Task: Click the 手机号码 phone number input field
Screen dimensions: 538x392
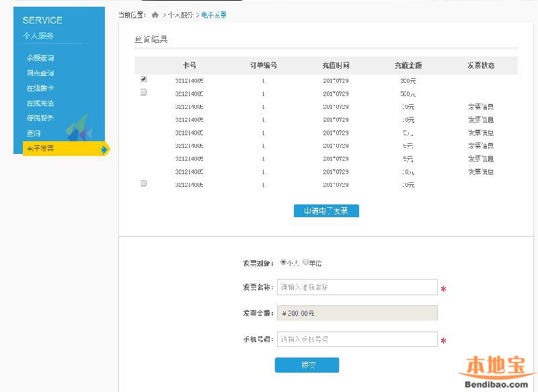Action: pos(356,339)
